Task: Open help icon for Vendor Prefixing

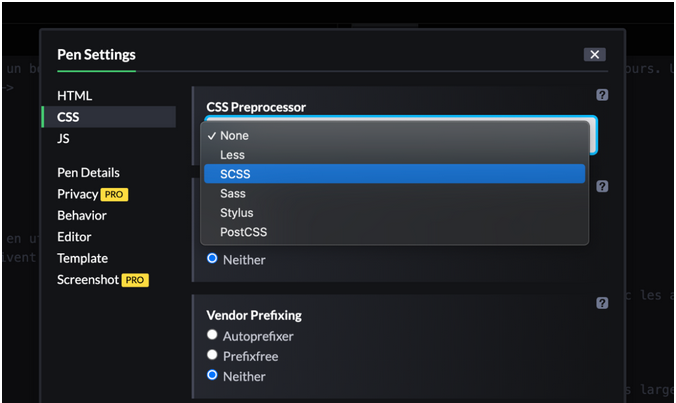Action: point(602,303)
